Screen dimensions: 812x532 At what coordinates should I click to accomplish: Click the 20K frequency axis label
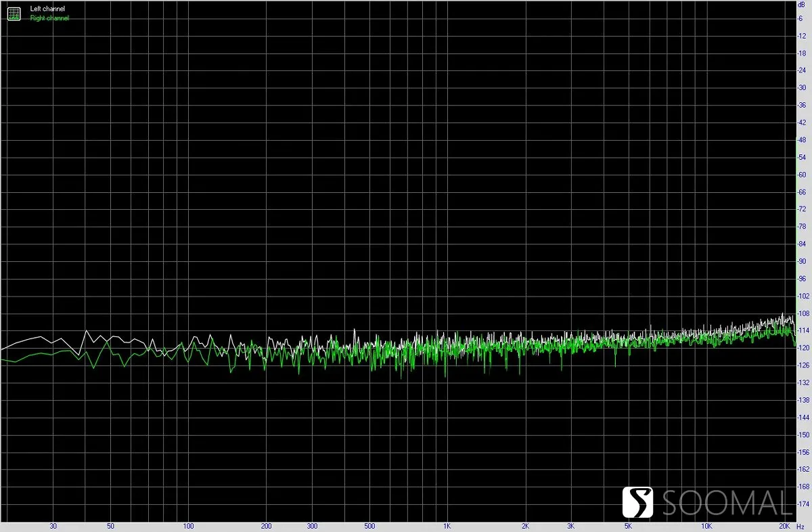[784, 526]
